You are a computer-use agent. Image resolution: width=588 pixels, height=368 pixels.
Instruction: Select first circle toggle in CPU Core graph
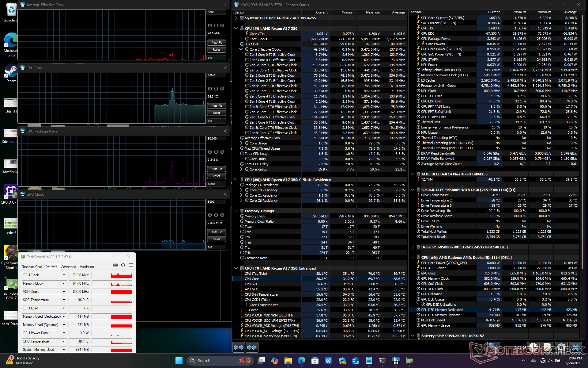210,89
